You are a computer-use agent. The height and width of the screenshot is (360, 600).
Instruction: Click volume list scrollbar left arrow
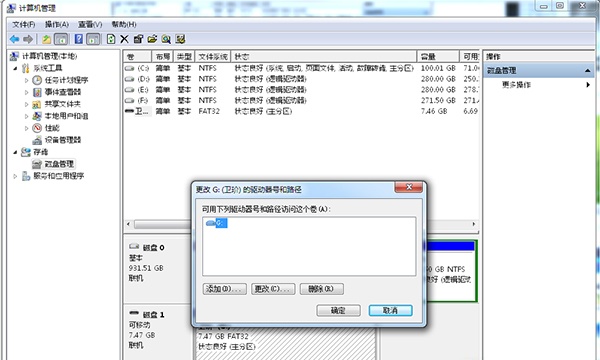129,224
